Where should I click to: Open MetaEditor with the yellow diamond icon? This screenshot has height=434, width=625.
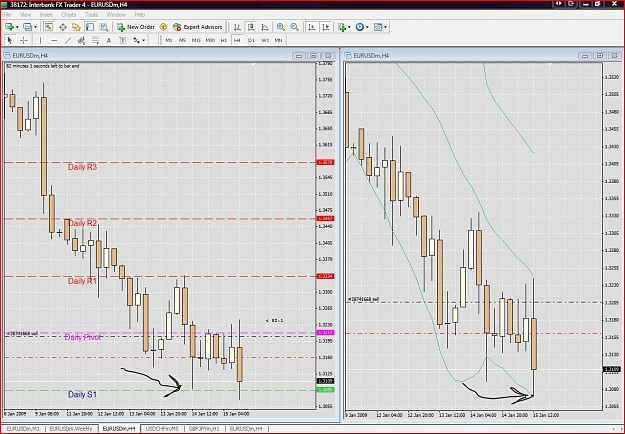[163, 27]
